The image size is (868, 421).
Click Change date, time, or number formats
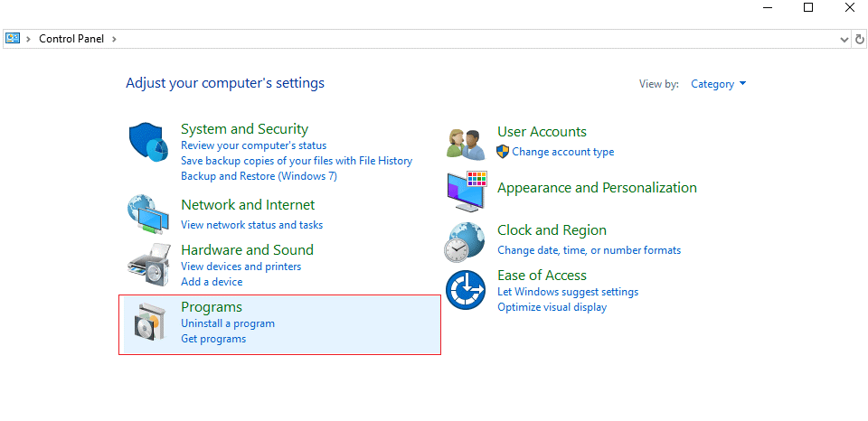tap(589, 250)
